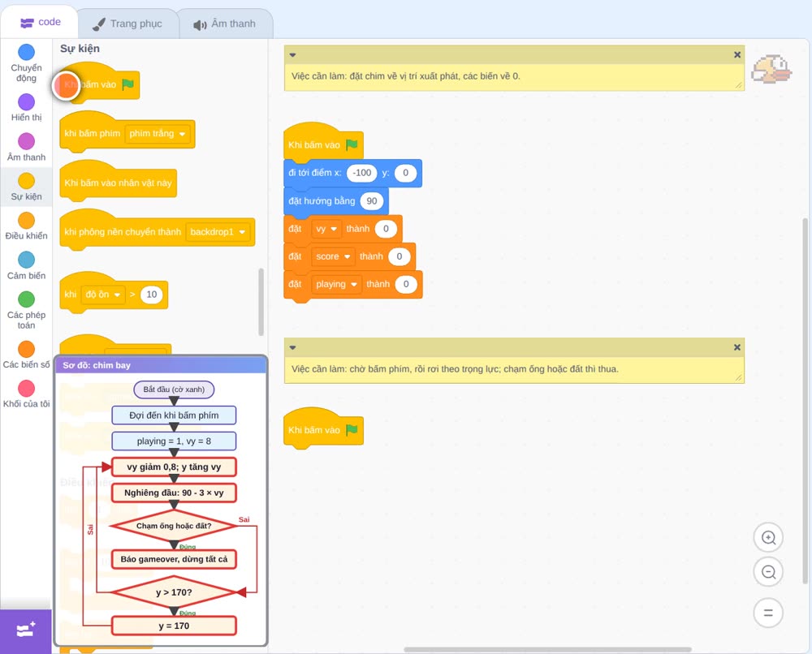This screenshot has height=654, width=812.
Task: Open the Hiển thị block category
Action: coord(27,108)
